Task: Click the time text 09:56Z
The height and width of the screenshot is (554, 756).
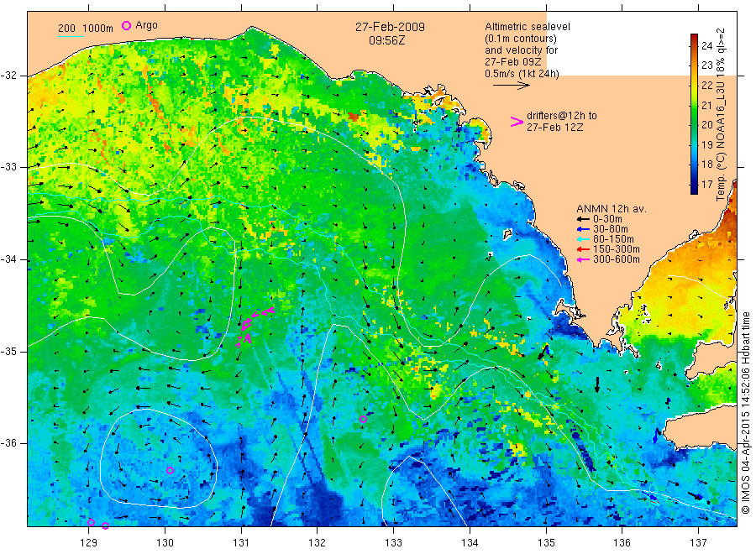Action: coord(387,40)
